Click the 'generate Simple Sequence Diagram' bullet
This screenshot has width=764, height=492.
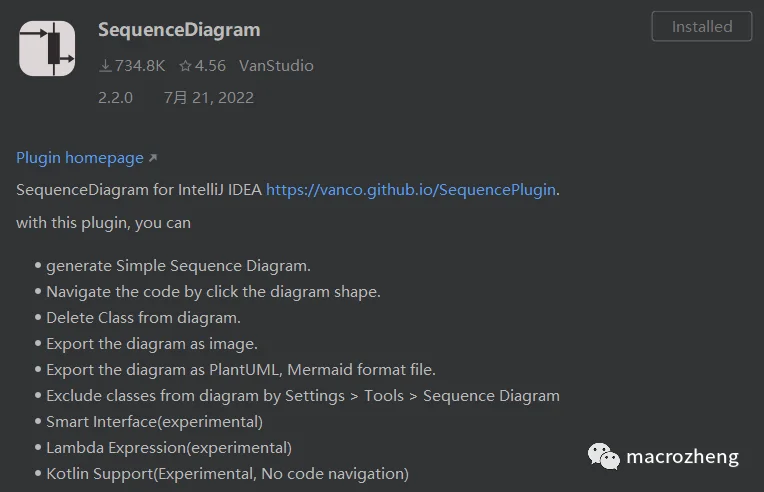(x=178, y=266)
